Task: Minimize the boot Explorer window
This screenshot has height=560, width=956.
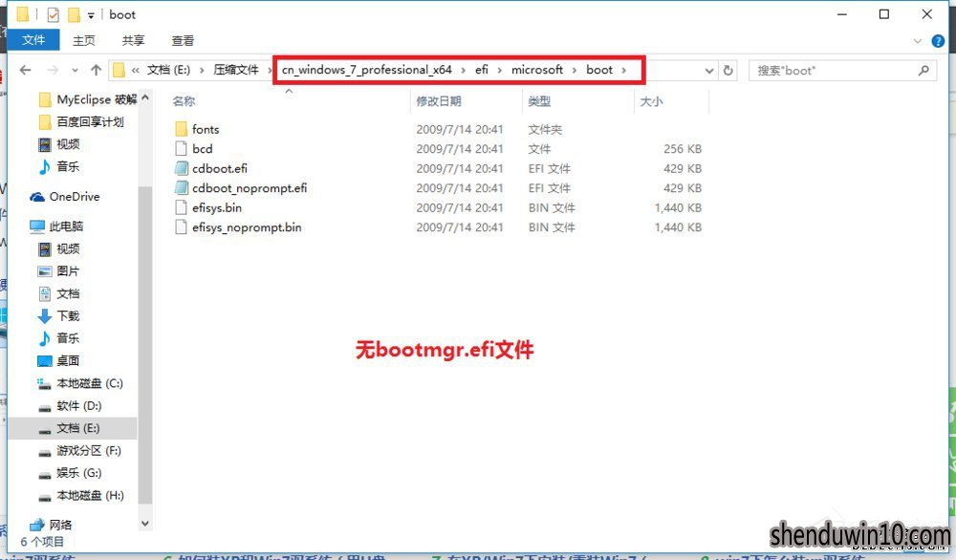Action: pos(842,14)
